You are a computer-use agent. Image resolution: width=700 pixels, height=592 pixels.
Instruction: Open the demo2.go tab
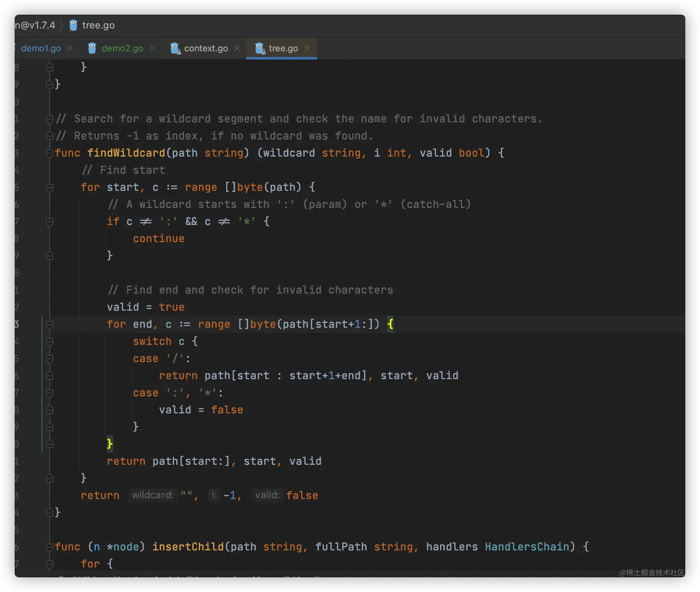tap(122, 48)
